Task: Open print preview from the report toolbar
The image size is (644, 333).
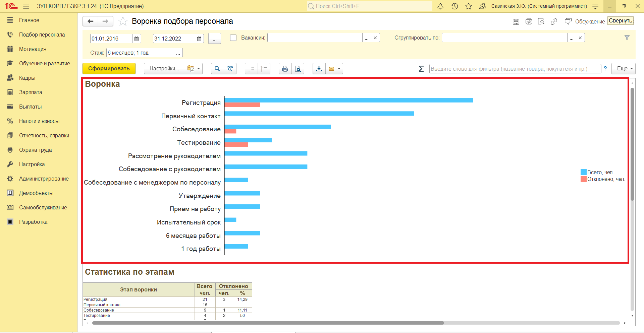Action: point(298,69)
